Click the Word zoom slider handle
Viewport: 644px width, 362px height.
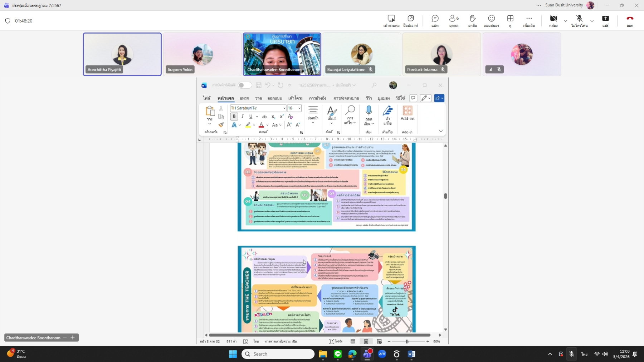(x=407, y=342)
